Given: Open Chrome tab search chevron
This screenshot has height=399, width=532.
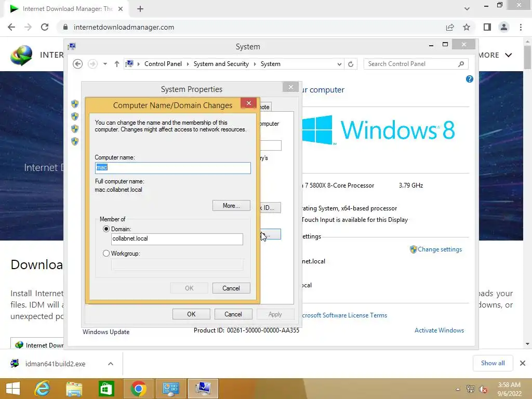Looking at the screenshot, I should tap(467, 9).
